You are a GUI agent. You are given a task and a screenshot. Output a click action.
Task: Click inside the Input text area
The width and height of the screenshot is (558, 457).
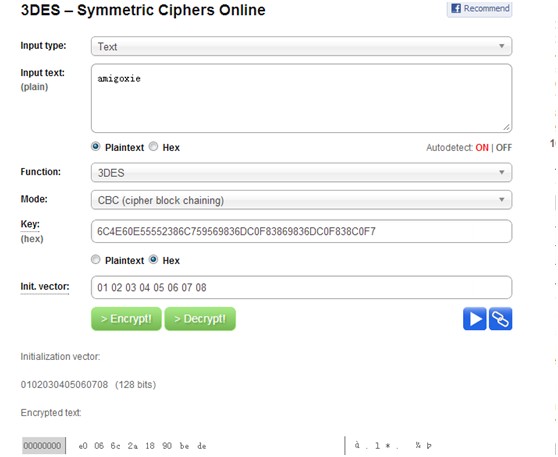click(x=301, y=98)
